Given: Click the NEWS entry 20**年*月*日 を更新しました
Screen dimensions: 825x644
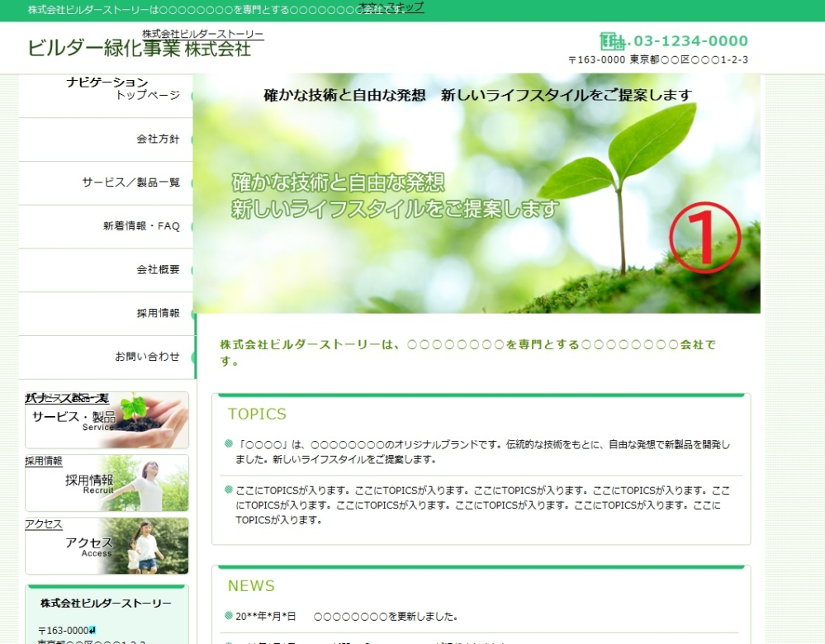Looking at the screenshot, I should coord(346,617).
